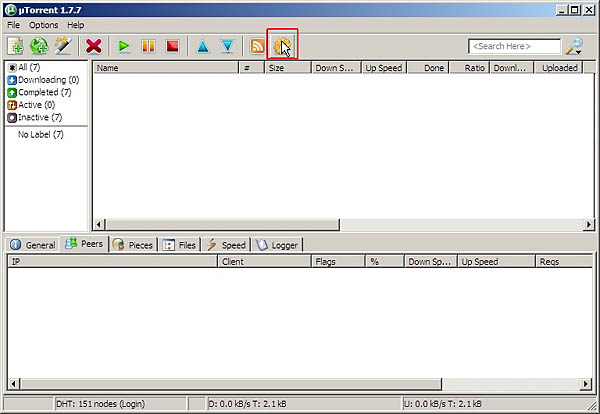Viewport: 600px width, 414px height.
Task: Click the red X Remove icon
Action: point(93,46)
